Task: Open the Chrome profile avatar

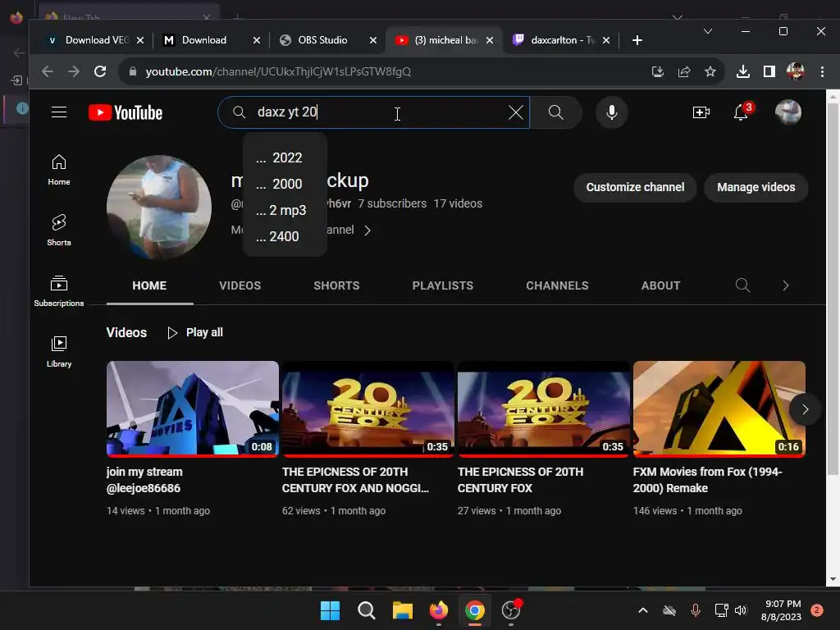Action: click(x=796, y=71)
